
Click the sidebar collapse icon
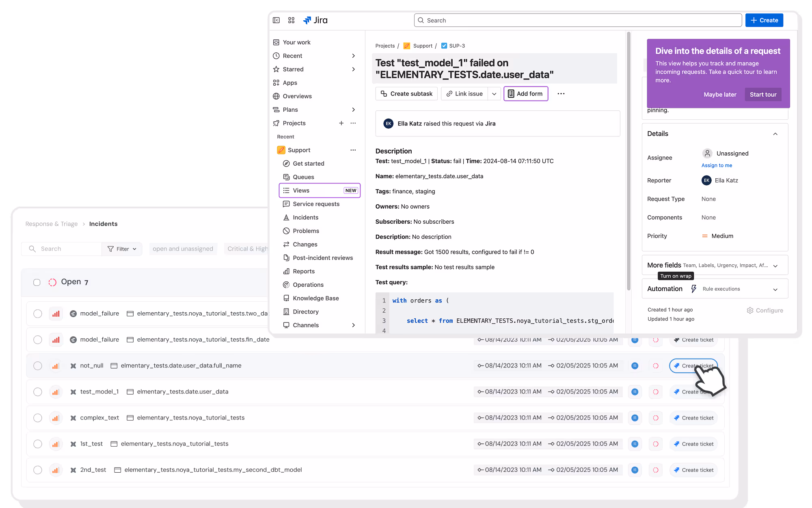coord(276,20)
